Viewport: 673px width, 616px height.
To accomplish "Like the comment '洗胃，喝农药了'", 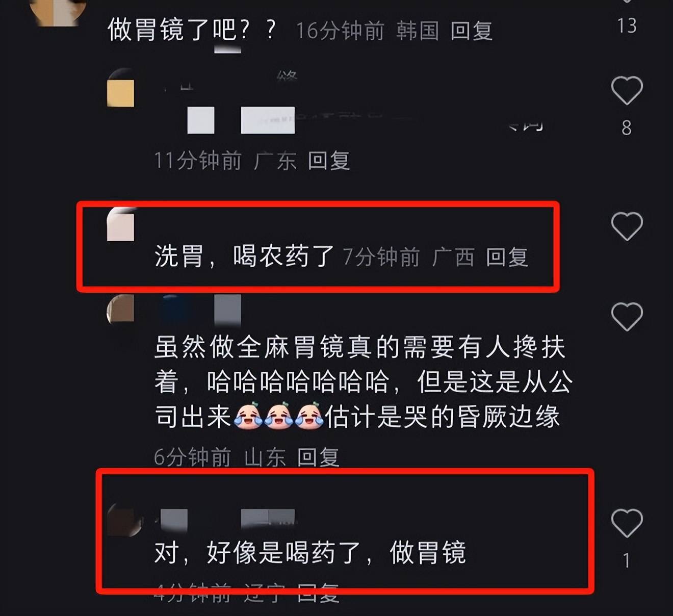I will tap(627, 226).
